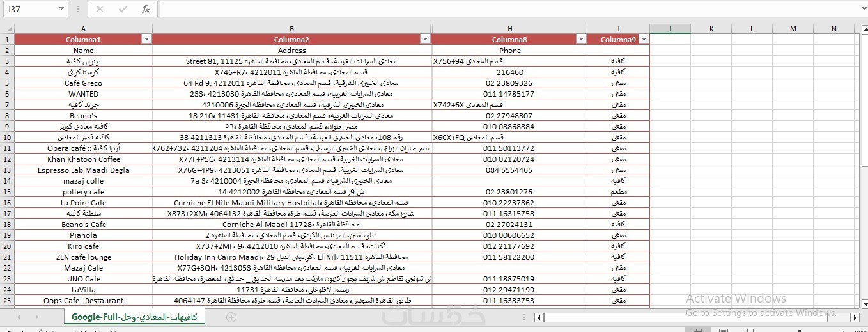The height and width of the screenshot is (332, 868).
Task: Select phone cell '012 29471199'
Action: (x=509, y=290)
